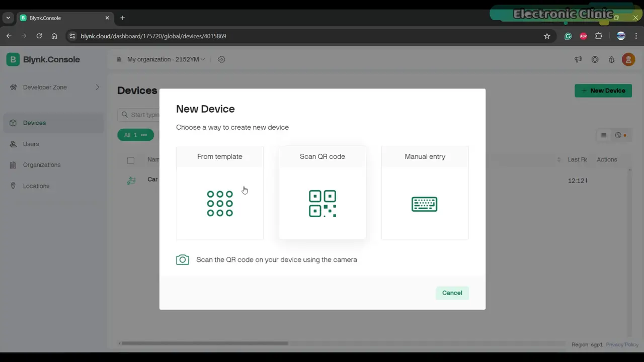Click the Users icon in sidebar
The height and width of the screenshot is (362, 644).
tap(13, 144)
